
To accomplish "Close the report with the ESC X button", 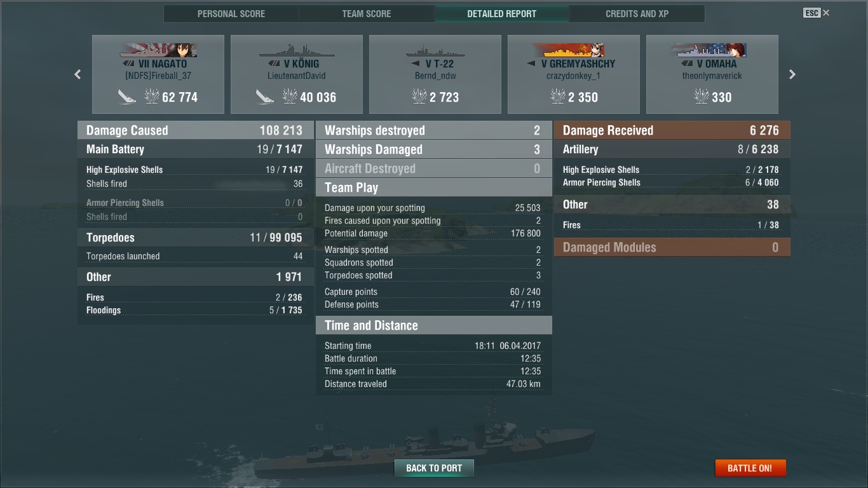I will pos(817,13).
